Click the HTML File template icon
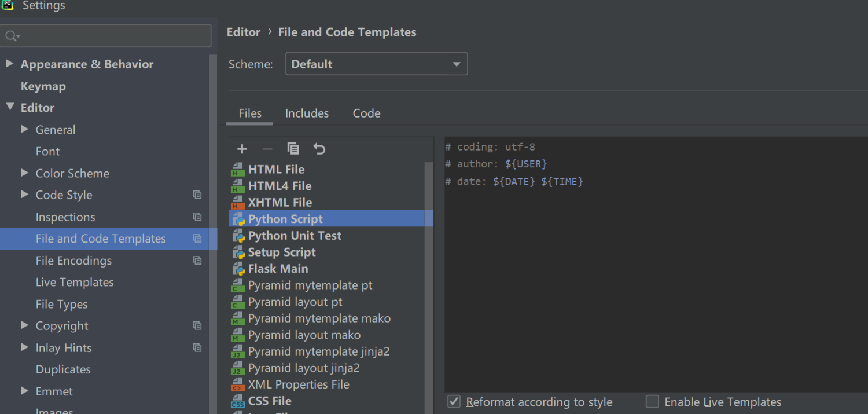868x414 pixels. tap(238, 170)
